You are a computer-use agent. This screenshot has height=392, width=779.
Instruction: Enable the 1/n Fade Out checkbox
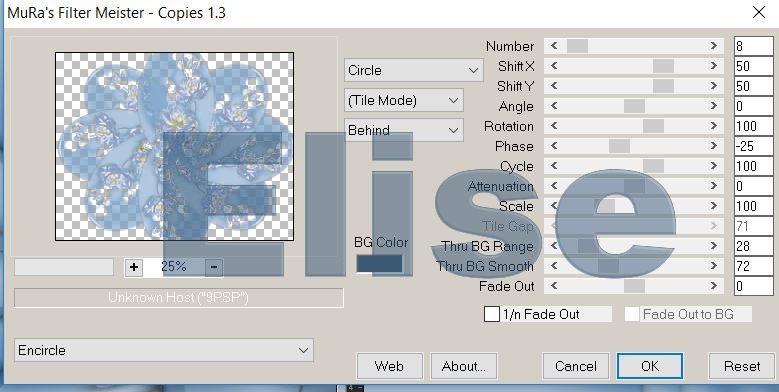point(492,314)
